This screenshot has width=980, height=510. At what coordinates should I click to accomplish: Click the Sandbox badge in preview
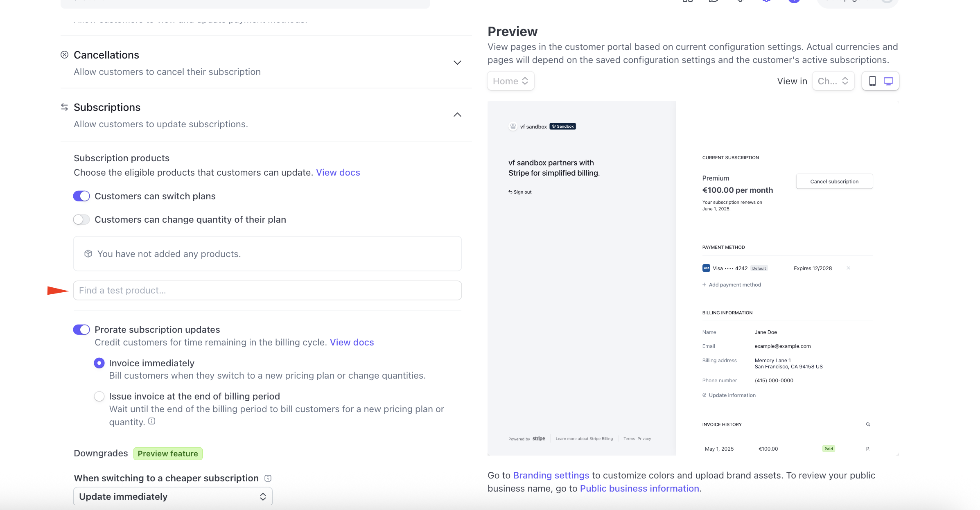(563, 126)
